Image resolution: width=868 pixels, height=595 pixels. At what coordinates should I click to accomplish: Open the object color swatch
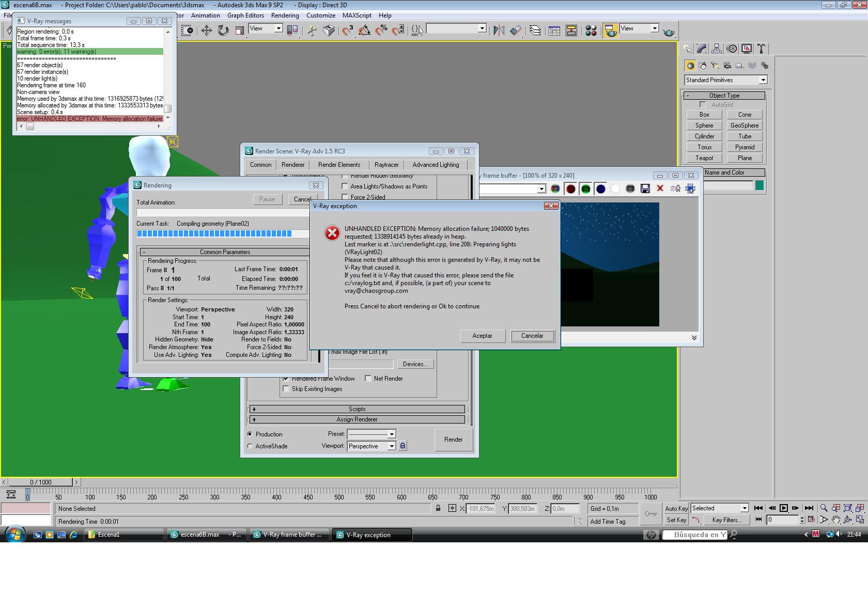point(760,185)
